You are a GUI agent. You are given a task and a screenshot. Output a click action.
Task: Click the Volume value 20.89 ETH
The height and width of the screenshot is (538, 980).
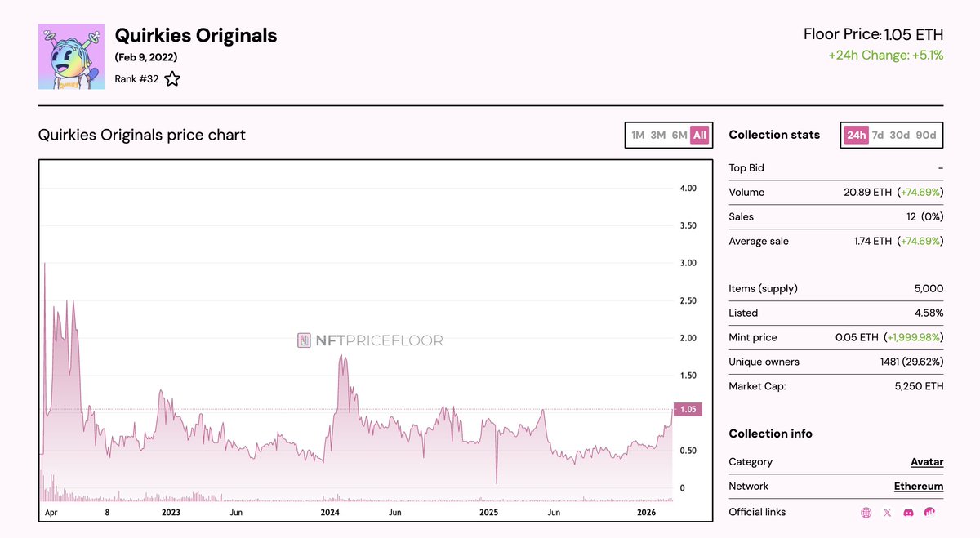coord(869,193)
